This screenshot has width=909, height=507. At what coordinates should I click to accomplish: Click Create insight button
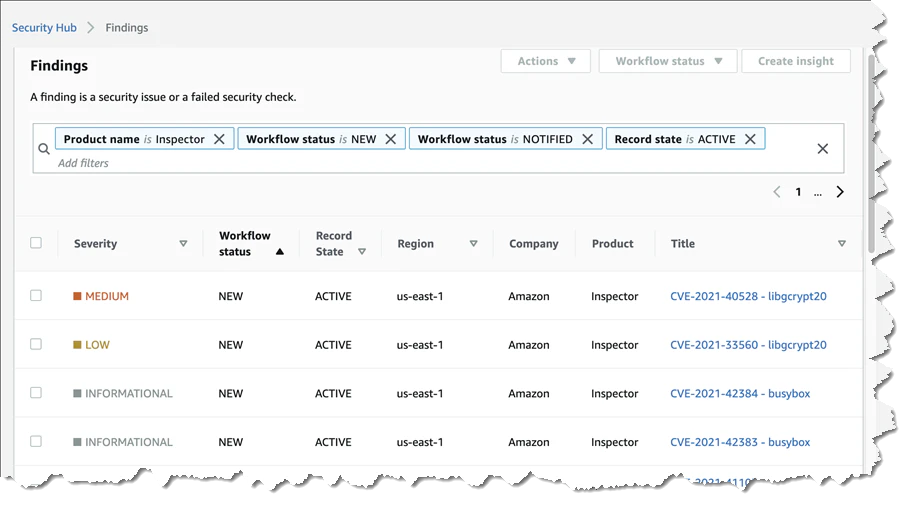coord(796,61)
